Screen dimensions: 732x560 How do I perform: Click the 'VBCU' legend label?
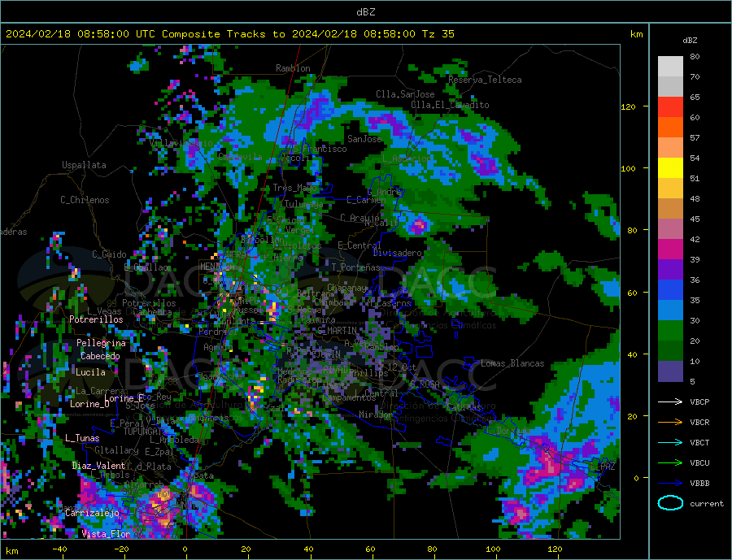(699, 463)
